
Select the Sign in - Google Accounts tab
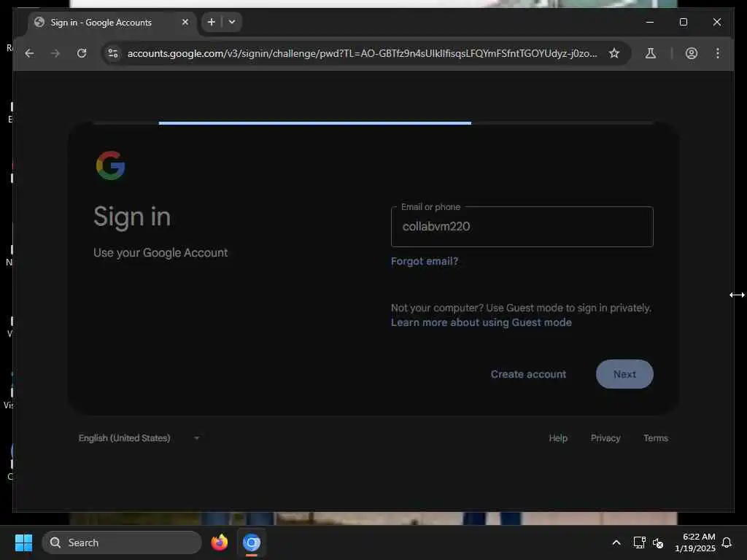pyautogui.click(x=112, y=23)
